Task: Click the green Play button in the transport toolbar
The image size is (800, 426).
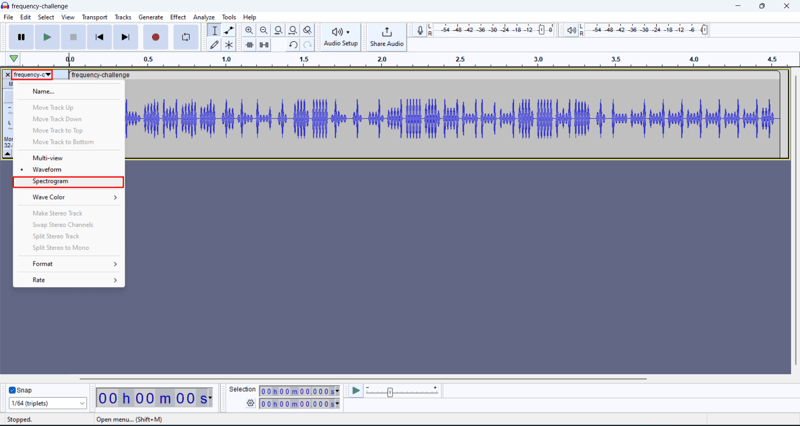Action: click(x=47, y=37)
